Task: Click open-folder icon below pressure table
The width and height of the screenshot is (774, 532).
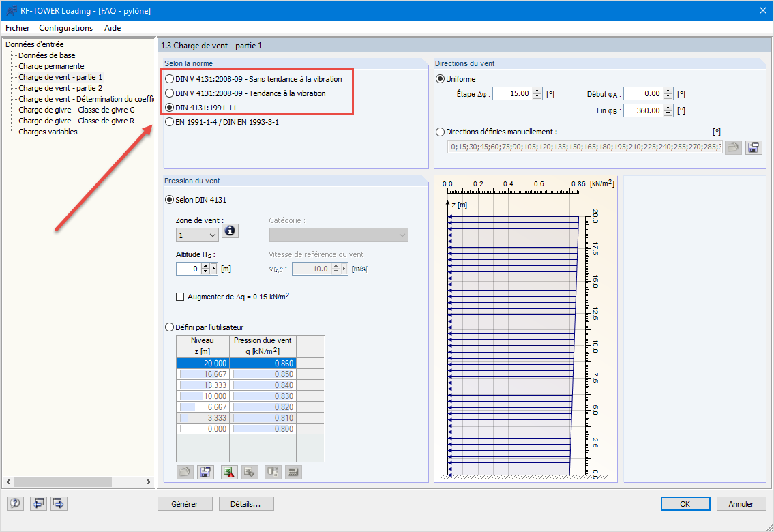Action: 185,472
